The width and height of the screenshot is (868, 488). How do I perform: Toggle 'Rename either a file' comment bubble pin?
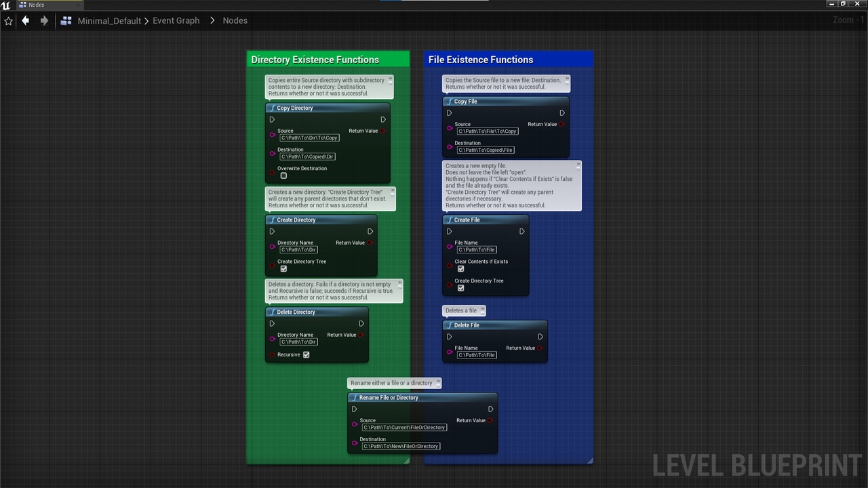[437, 382]
